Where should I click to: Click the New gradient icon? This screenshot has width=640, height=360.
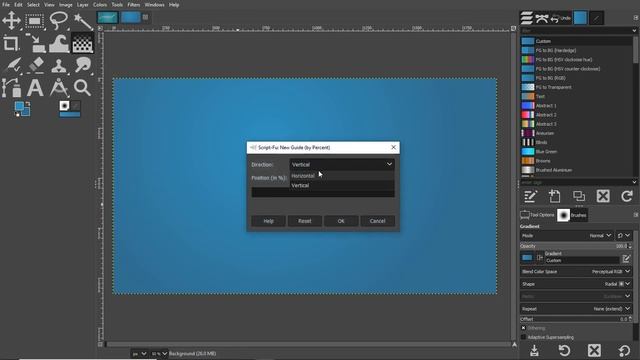554,196
